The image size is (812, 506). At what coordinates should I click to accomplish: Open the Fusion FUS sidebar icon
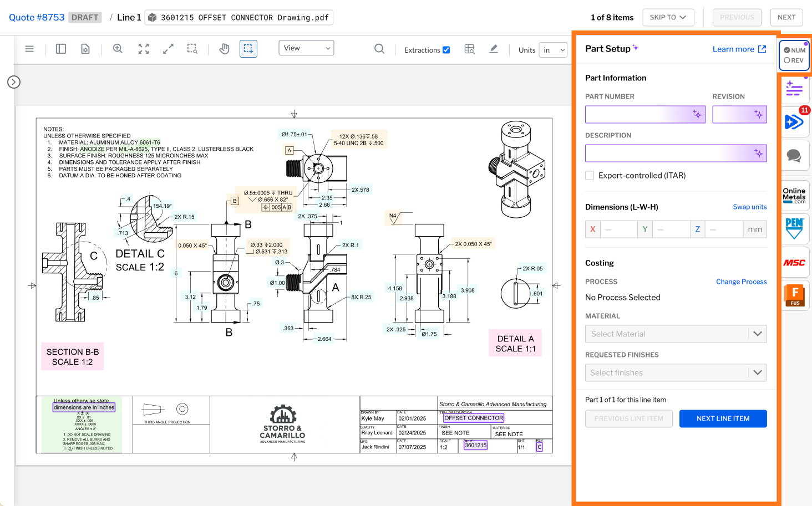794,295
